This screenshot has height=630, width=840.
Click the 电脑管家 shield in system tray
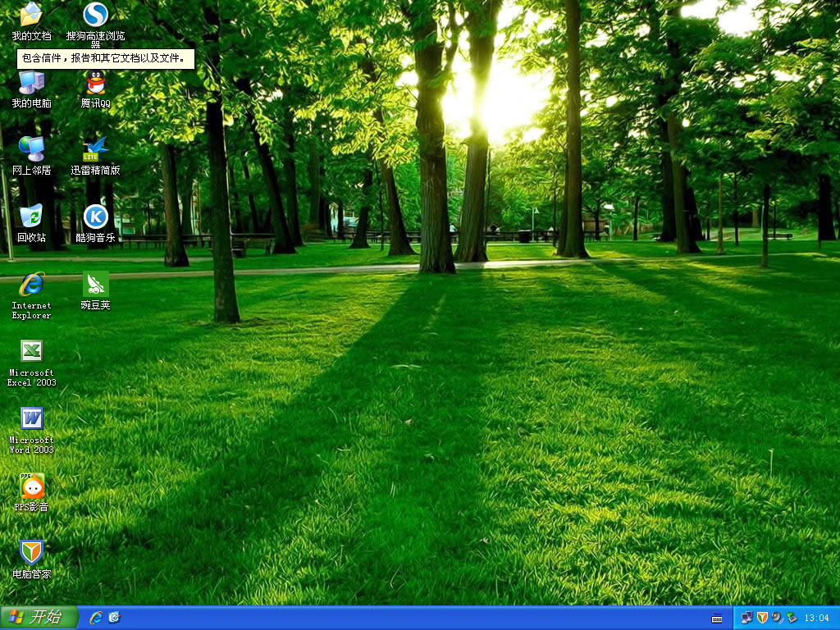click(x=762, y=618)
